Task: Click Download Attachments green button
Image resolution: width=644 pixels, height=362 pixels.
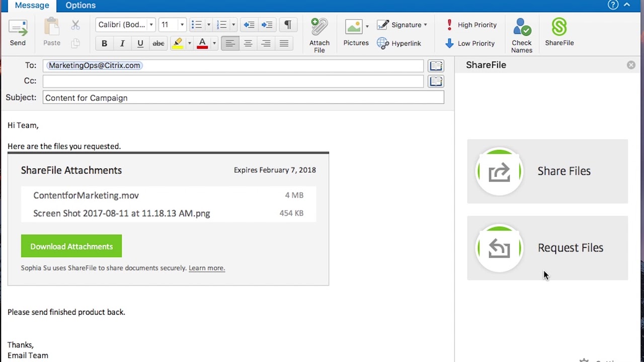Action: [71, 246]
